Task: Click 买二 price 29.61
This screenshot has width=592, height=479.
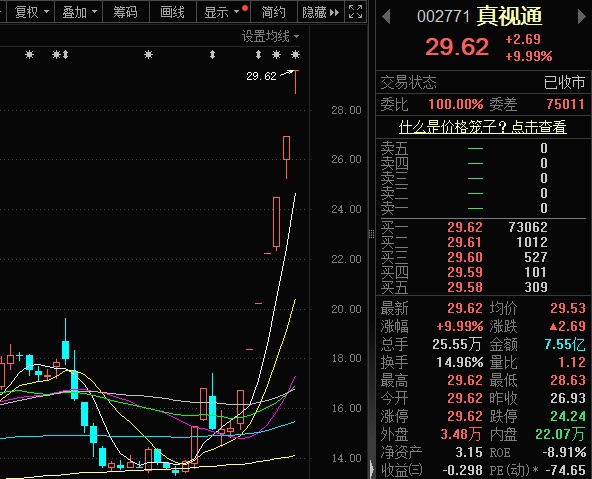Action: click(x=465, y=242)
